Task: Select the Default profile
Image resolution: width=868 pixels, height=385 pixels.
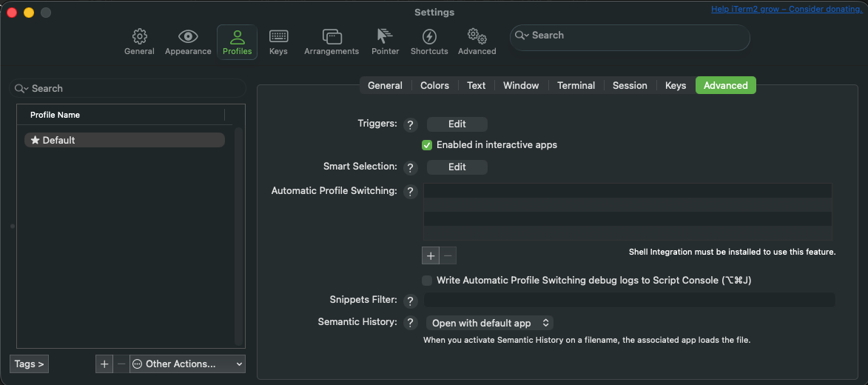Action: (x=124, y=140)
